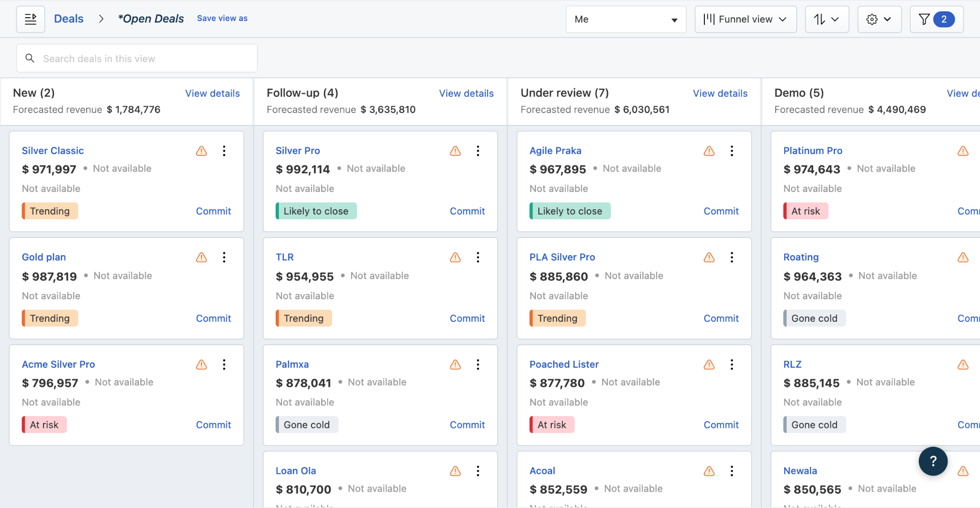This screenshot has width=980, height=508.
Task: Expand the Me owner dropdown
Action: tap(626, 19)
